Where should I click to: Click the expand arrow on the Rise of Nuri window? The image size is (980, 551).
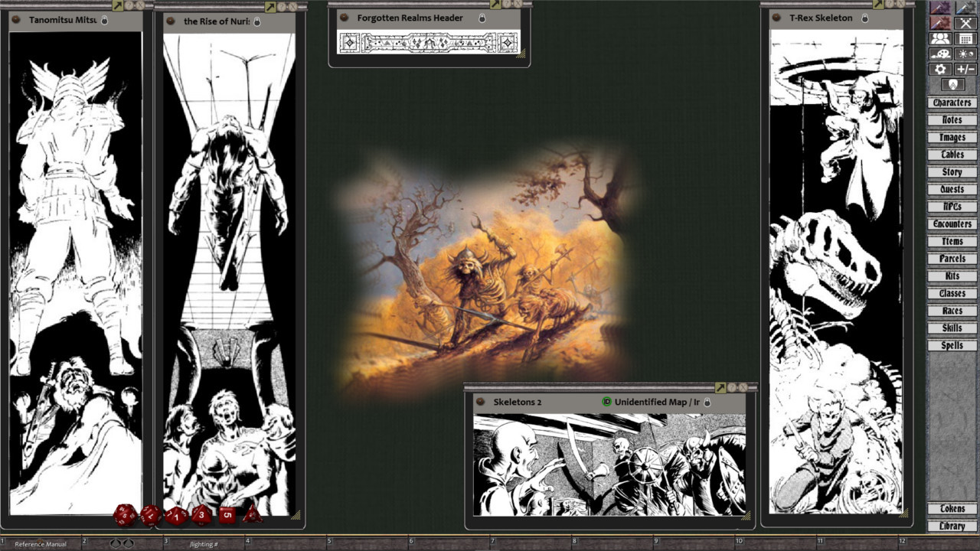[271, 5]
